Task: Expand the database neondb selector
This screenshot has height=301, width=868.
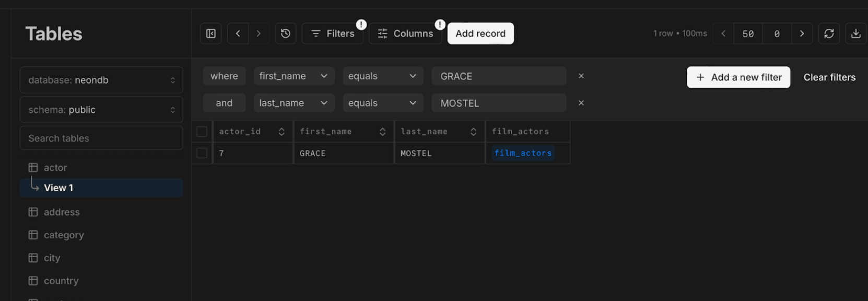Action: coord(101,80)
